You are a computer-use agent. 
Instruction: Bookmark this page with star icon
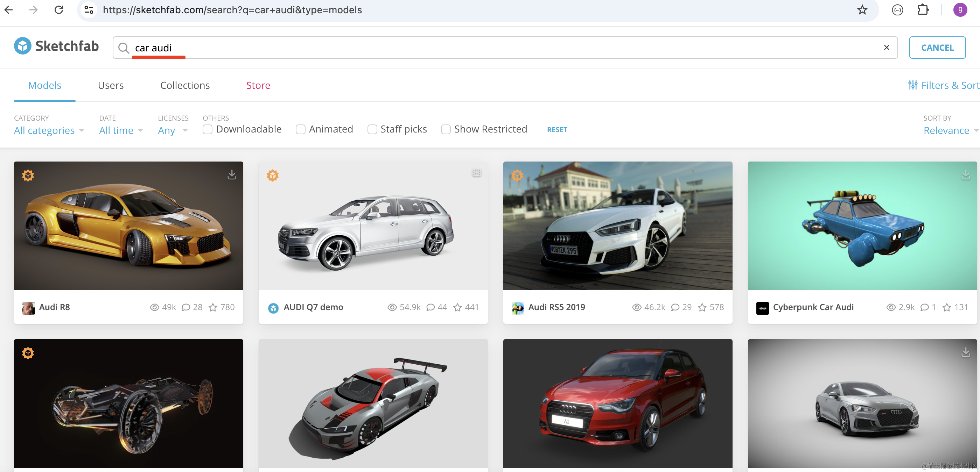pyautogui.click(x=862, y=10)
